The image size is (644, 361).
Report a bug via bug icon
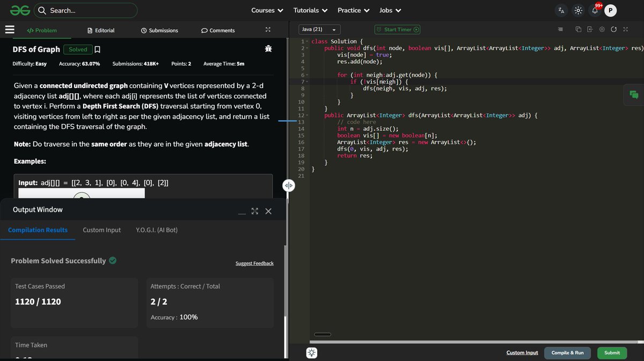(x=268, y=49)
